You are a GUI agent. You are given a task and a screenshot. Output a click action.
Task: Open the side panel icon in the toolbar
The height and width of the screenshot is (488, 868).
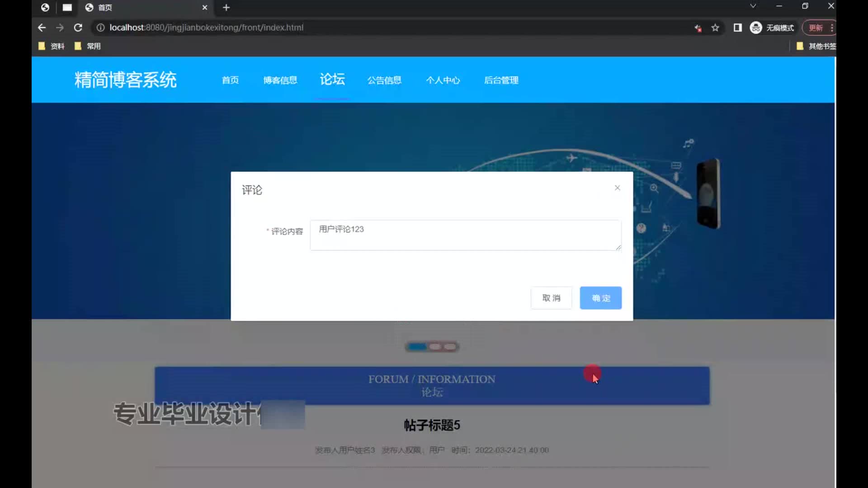pos(737,28)
